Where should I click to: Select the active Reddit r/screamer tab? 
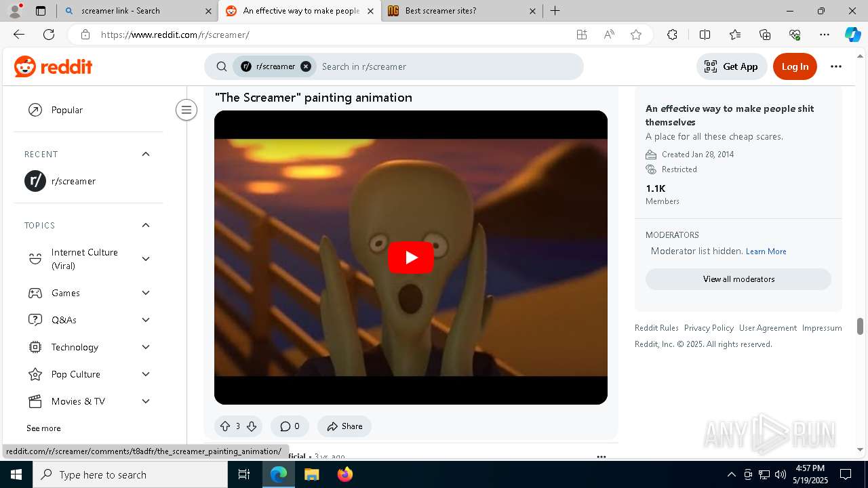[x=301, y=11]
